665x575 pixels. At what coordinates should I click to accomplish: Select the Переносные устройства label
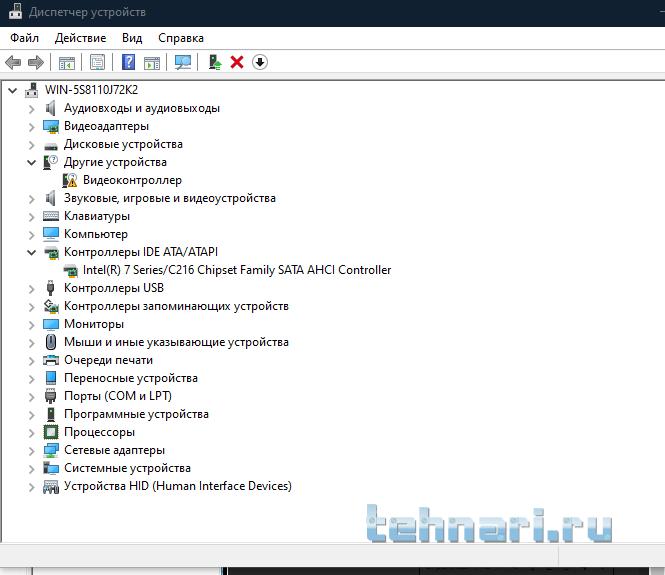131,378
